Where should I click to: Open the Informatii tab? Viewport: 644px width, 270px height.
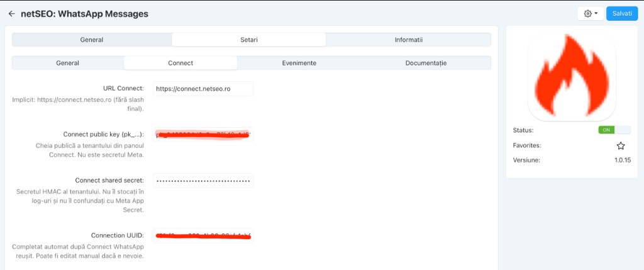[x=409, y=40]
